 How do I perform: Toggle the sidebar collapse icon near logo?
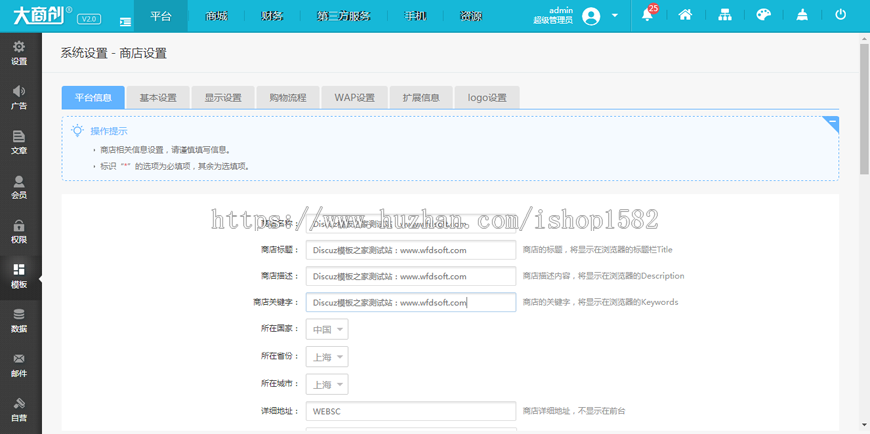click(x=125, y=21)
